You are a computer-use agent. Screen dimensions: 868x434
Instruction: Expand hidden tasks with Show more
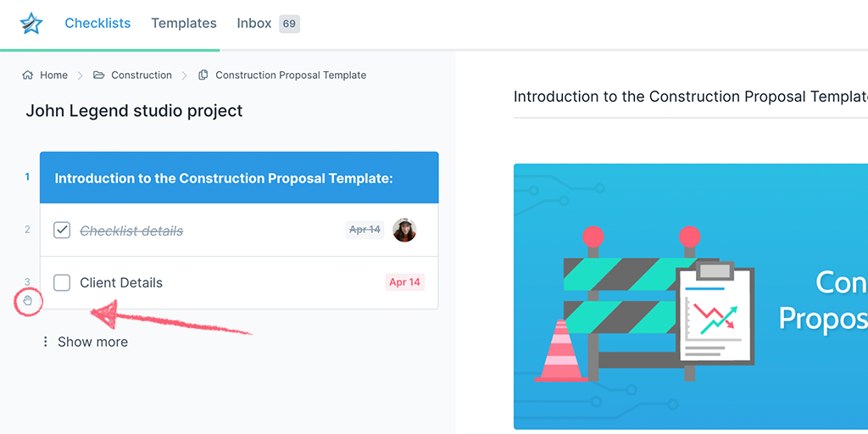[92, 342]
